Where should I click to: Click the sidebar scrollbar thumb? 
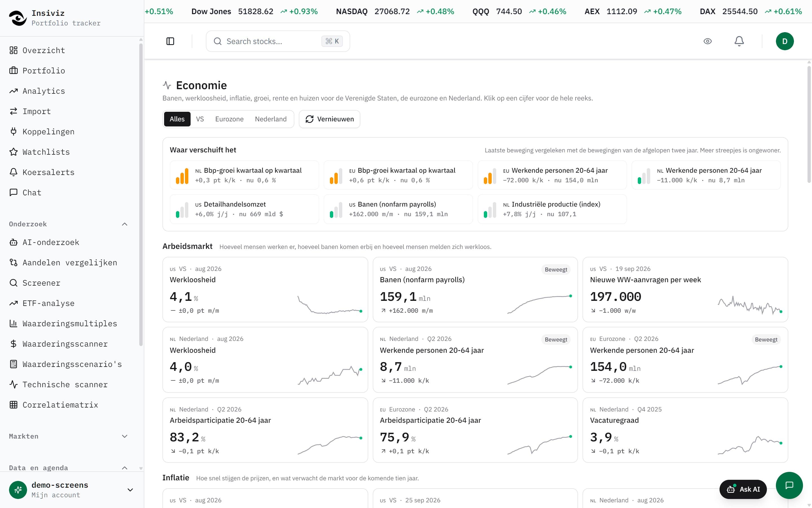tap(141, 194)
